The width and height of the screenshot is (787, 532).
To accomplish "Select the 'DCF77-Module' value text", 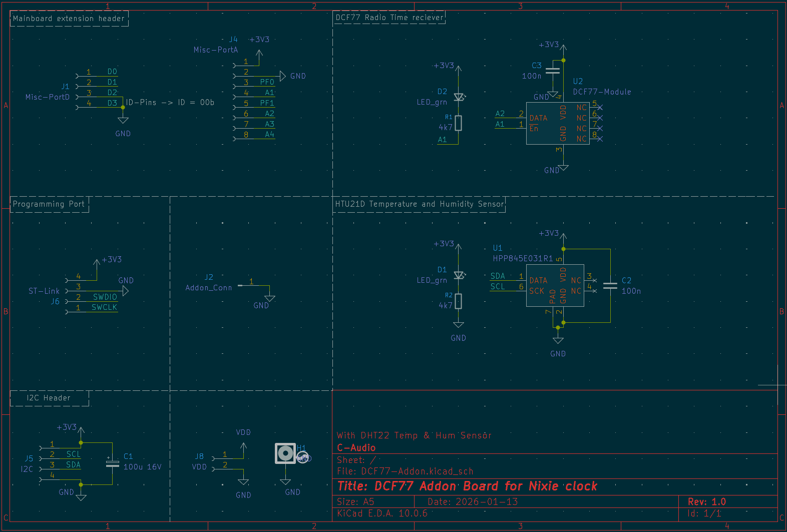I will tap(602, 92).
